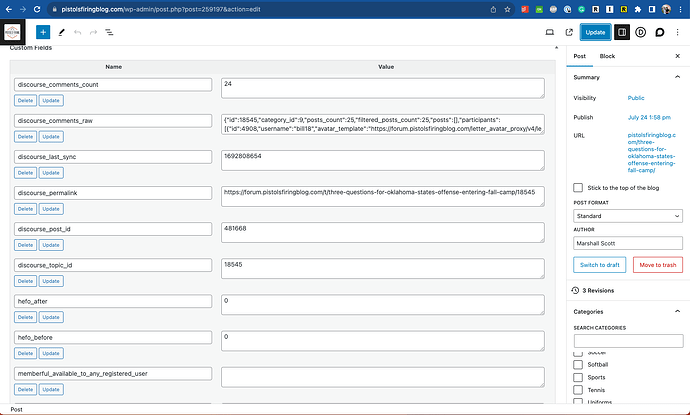This screenshot has width=690, height=415.
Task: Update the discourse_post_id field
Action: click(x=51, y=245)
